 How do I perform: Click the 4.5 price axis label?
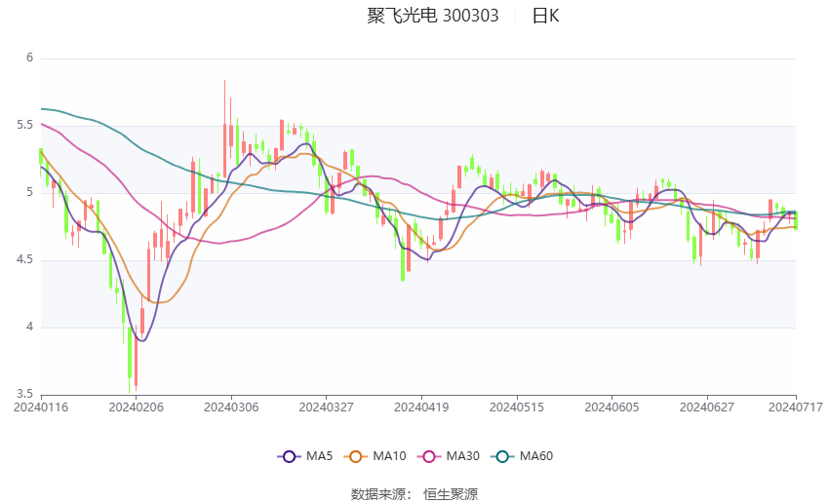pos(24,259)
